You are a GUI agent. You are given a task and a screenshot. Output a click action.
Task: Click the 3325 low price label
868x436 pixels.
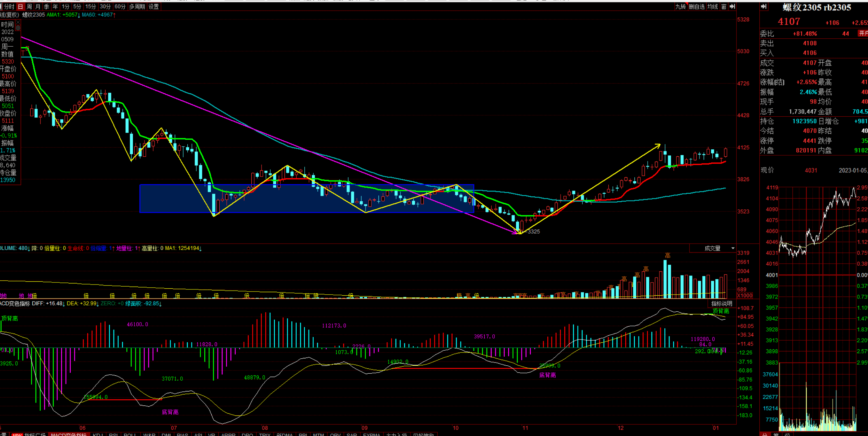(534, 232)
